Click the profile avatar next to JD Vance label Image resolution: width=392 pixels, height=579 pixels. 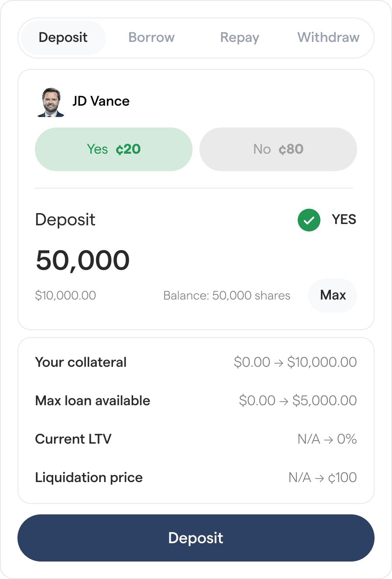[x=51, y=102]
